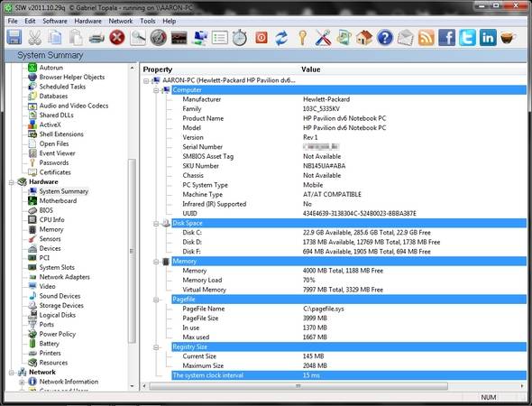Click the Twitter toolbar icon
This screenshot has width=532, height=406.
pyautogui.click(x=467, y=37)
